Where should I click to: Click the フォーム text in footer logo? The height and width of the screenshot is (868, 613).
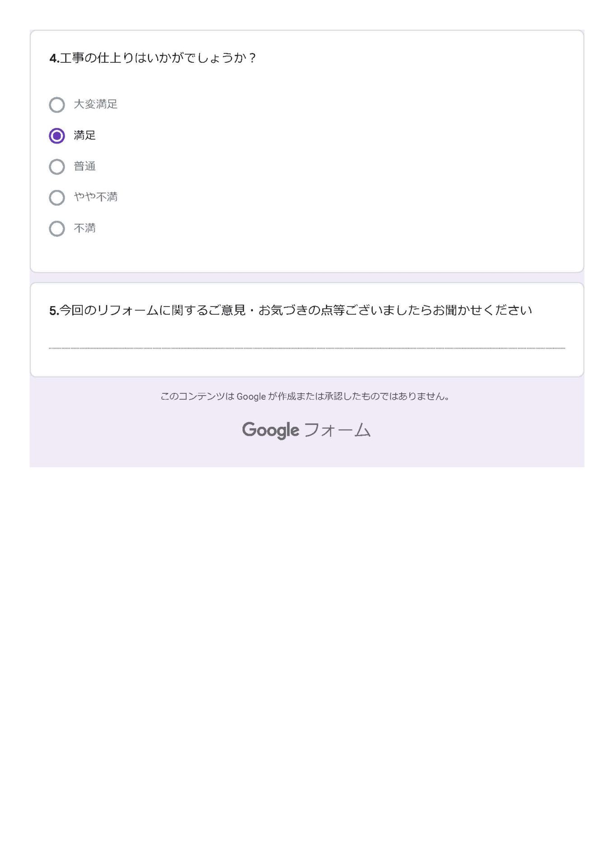[337, 430]
